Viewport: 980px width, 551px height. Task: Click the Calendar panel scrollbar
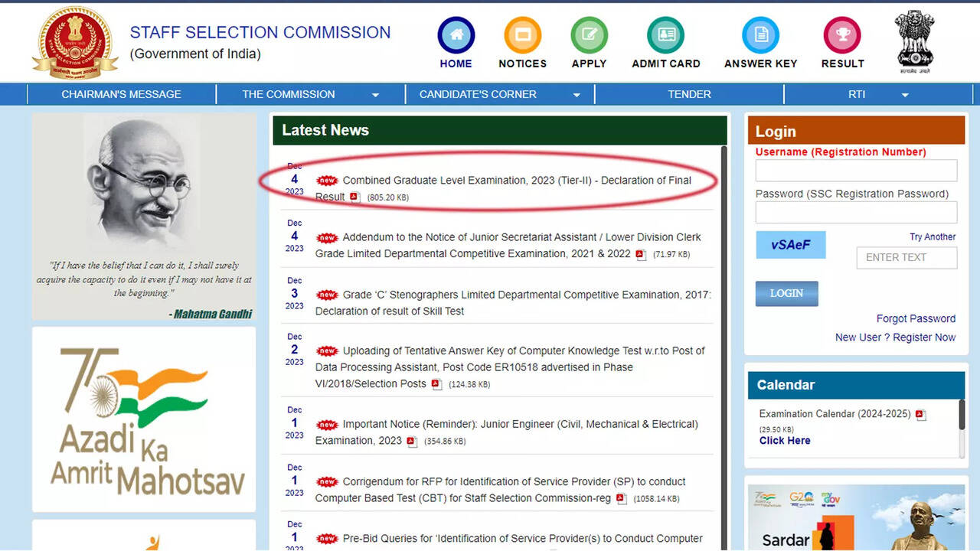[962, 416]
